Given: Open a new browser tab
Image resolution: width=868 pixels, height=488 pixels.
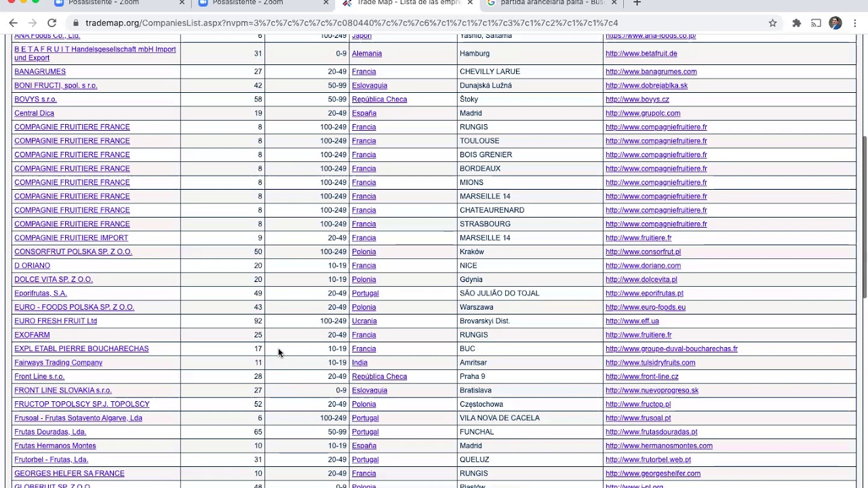Looking at the screenshot, I should pos(637,3).
